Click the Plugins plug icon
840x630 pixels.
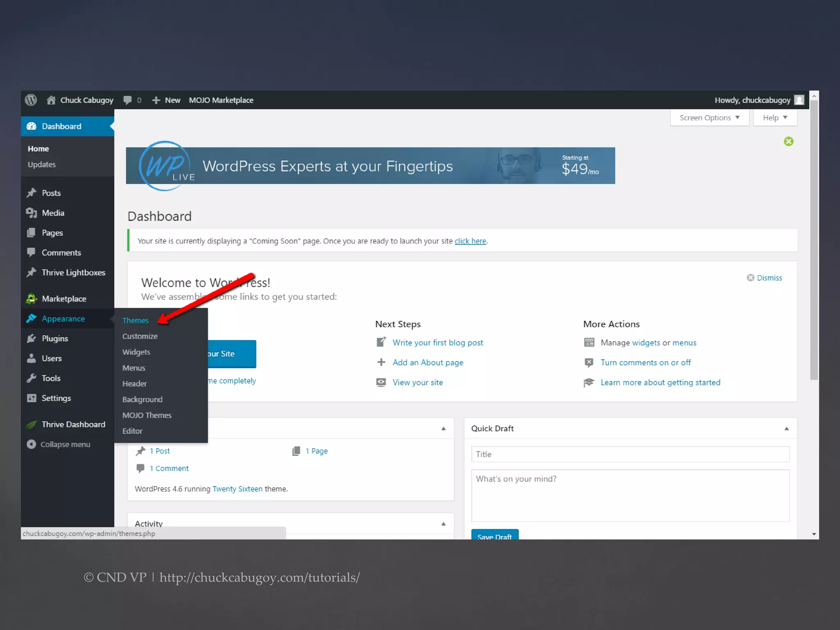tap(32, 338)
